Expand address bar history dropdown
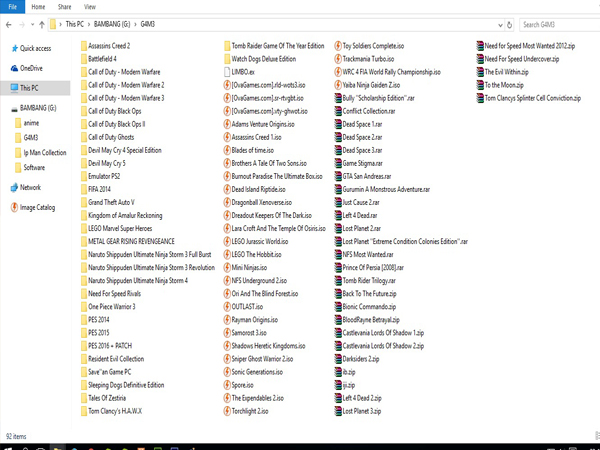Viewport: 600px width, 450px height. coord(500,25)
